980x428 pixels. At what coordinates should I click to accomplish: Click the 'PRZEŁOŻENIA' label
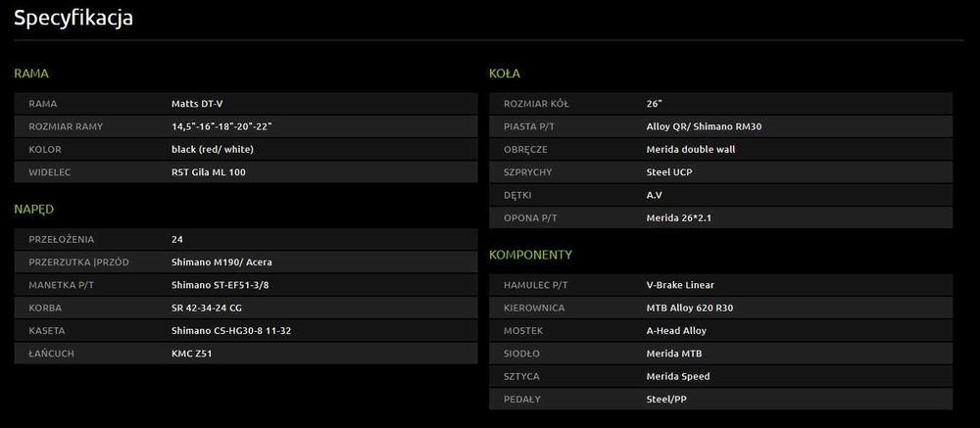(x=61, y=239)
